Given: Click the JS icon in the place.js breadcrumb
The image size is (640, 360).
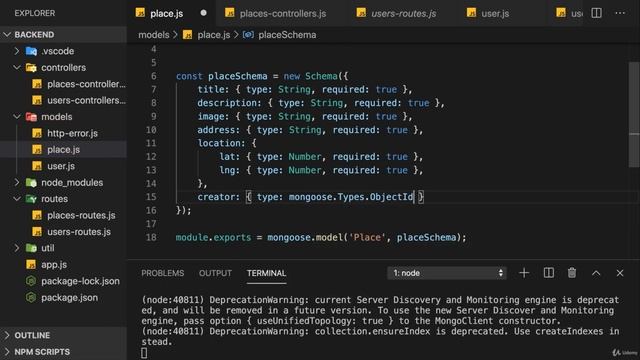Looking at the screenshot, I should tap(187, 35).
